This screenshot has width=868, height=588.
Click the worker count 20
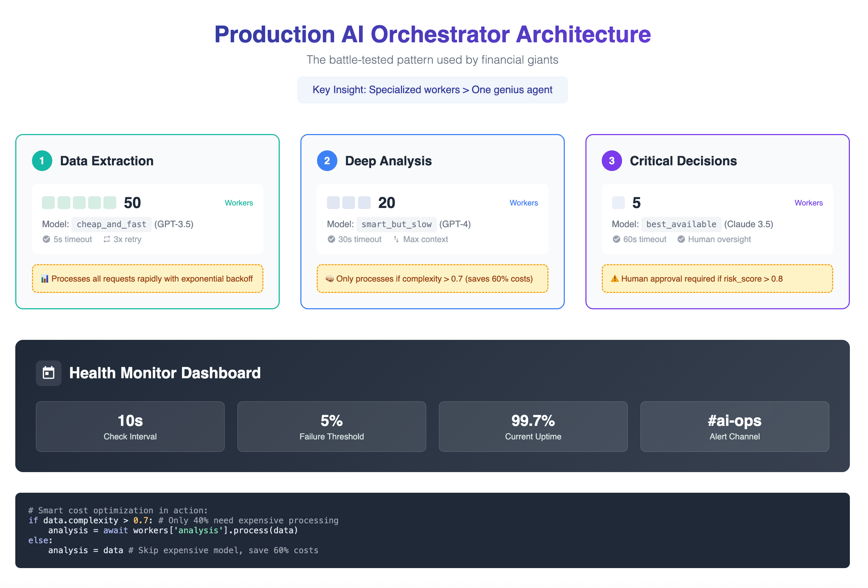[387, 203]
